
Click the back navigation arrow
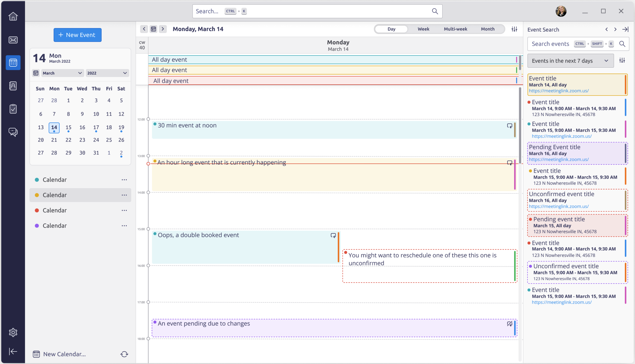[x=144, y=29]
